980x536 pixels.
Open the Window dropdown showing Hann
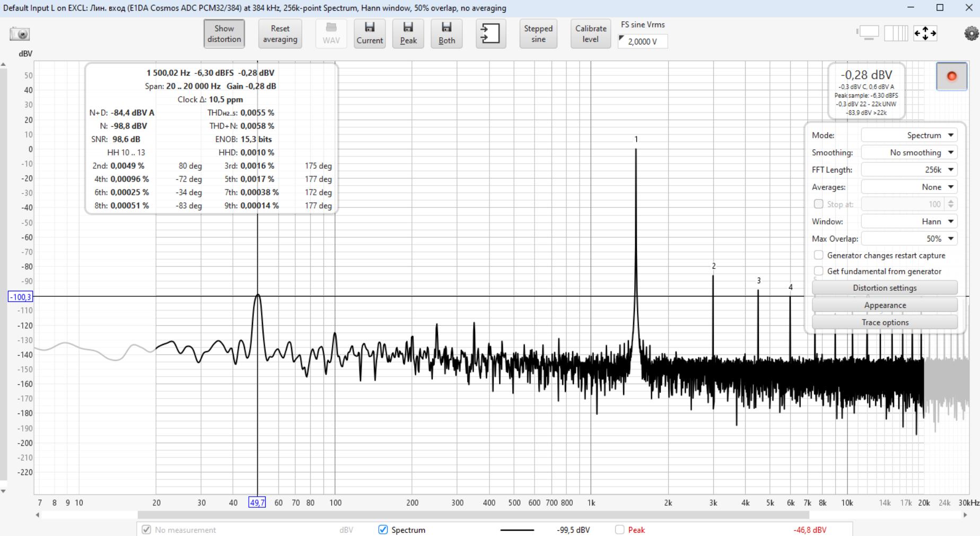[x=909, y=221]
